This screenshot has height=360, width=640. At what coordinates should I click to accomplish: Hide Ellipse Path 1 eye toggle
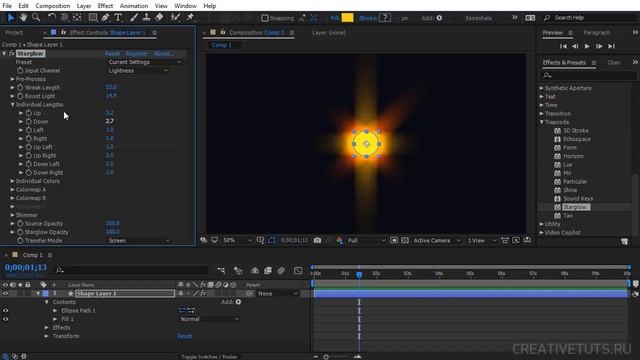pyautogui.click(x=5, y=311)
